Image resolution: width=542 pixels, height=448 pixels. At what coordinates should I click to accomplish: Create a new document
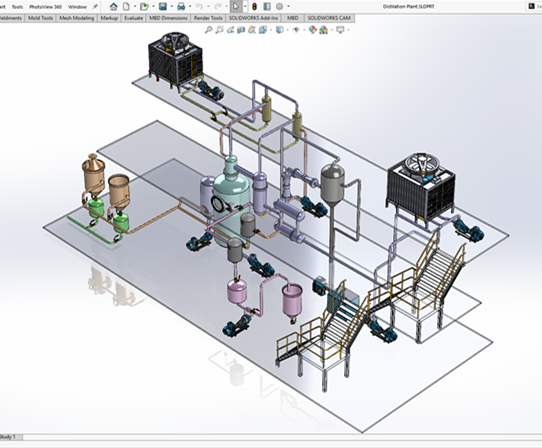(127, 6)
